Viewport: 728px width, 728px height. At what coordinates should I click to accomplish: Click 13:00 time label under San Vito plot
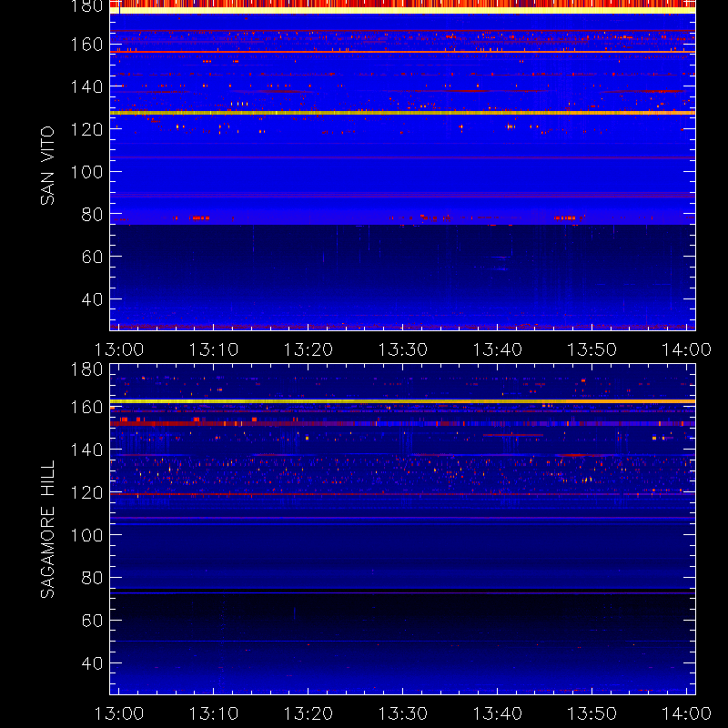coord(119,349)
